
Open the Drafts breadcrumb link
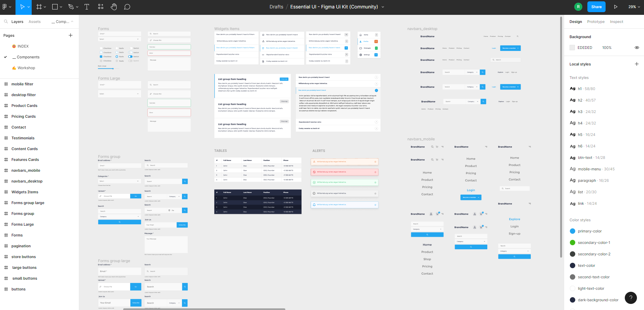[276, 6]
